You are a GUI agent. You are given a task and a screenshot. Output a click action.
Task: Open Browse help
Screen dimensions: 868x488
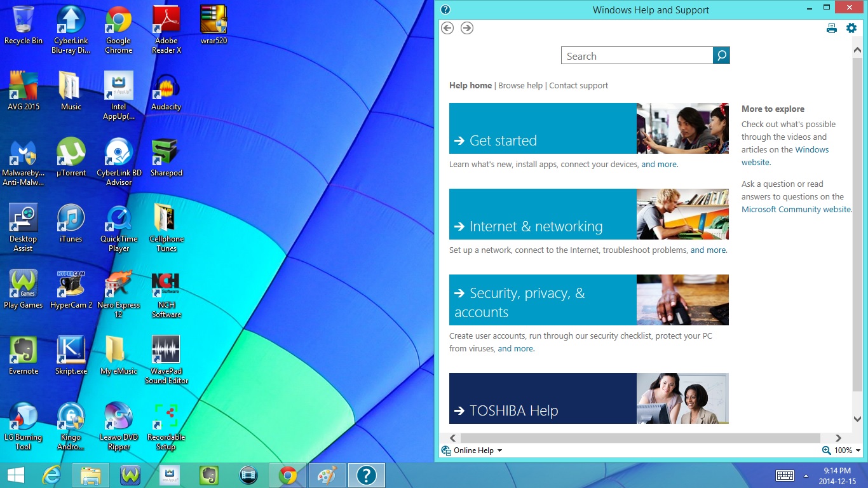click(x=520, y=85)
